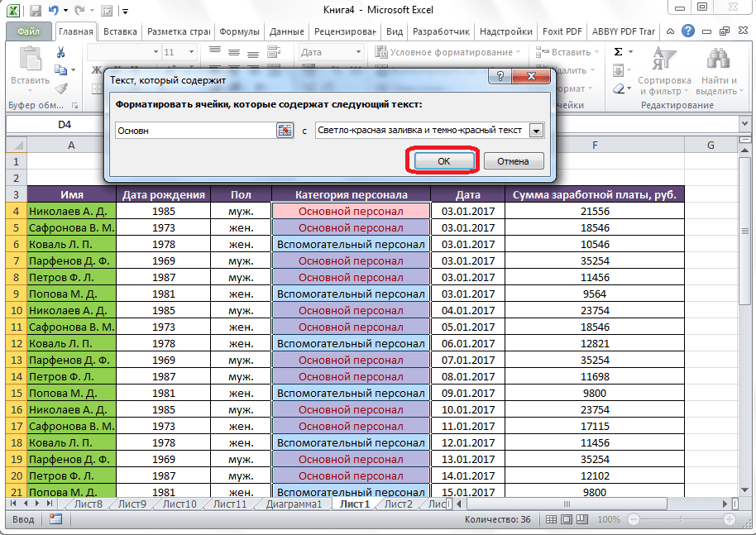Click the range selector icon in text field
The width and height of the screenshot is (756, 535).
[x=285, y=130]
